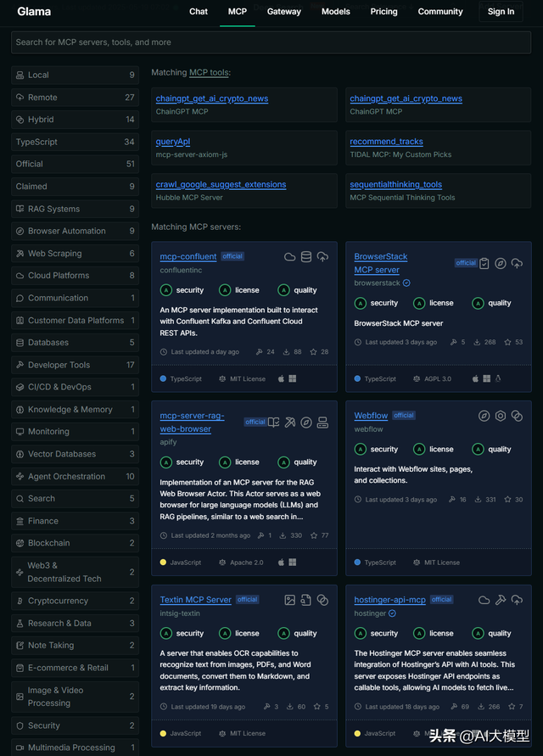Open the sequentialthinking_tools link
Image resolution: width=543 pixels, height=756 pixels.
(x=396, y=185)
